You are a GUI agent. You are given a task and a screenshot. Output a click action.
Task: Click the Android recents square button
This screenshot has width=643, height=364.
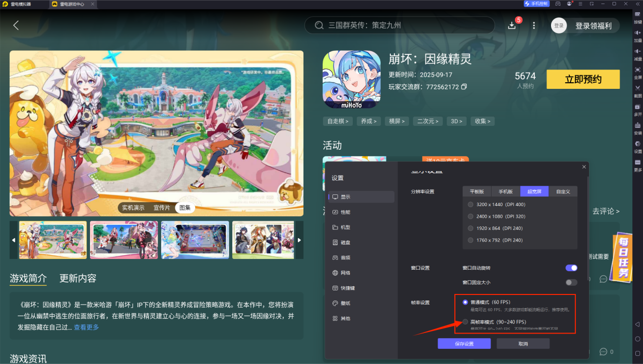point(637,353)
